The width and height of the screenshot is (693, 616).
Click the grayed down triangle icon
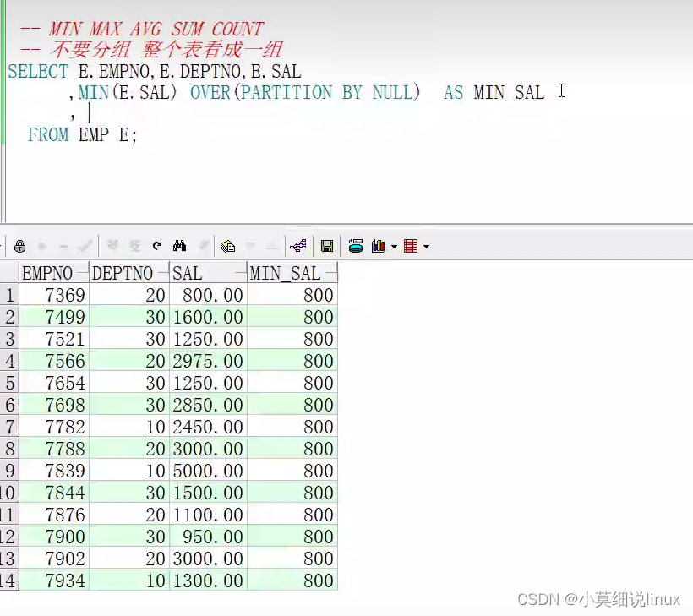click(x=251, y=245)
